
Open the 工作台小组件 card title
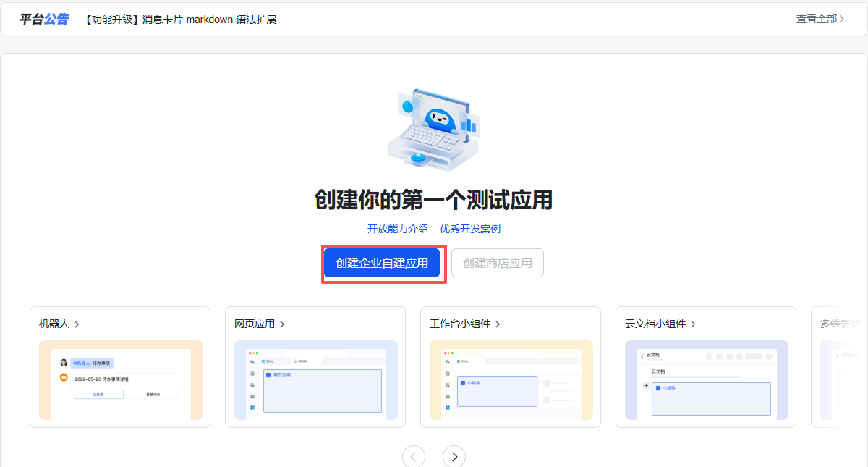[x=465, y=324]
